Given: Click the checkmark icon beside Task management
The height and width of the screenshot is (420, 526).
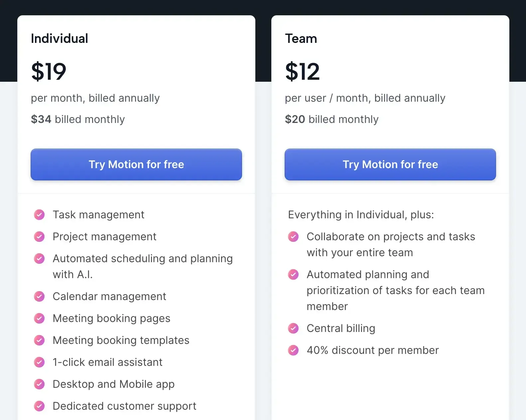Looking at the screenshot, I should pos(39,215).
